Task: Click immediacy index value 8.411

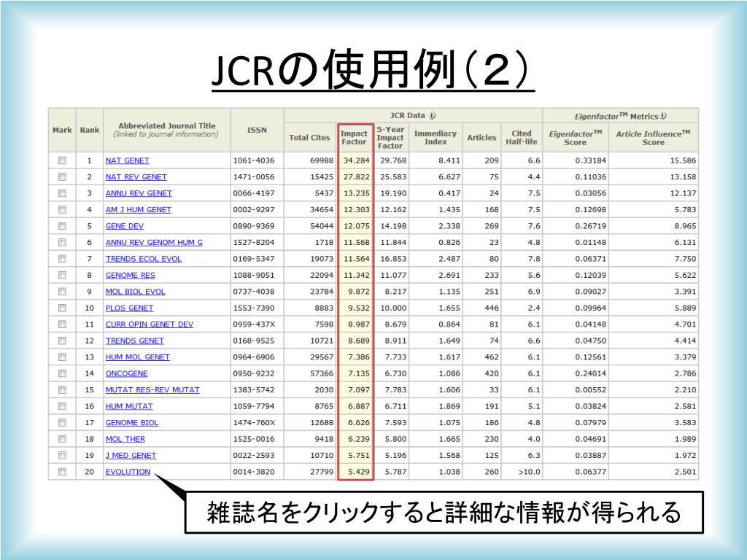Action: pos(449,160)
